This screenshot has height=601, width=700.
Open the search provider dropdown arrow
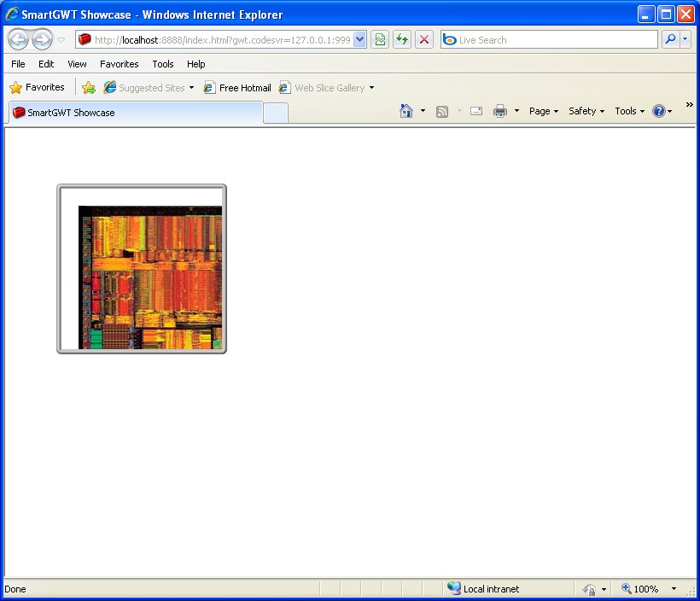685,40
